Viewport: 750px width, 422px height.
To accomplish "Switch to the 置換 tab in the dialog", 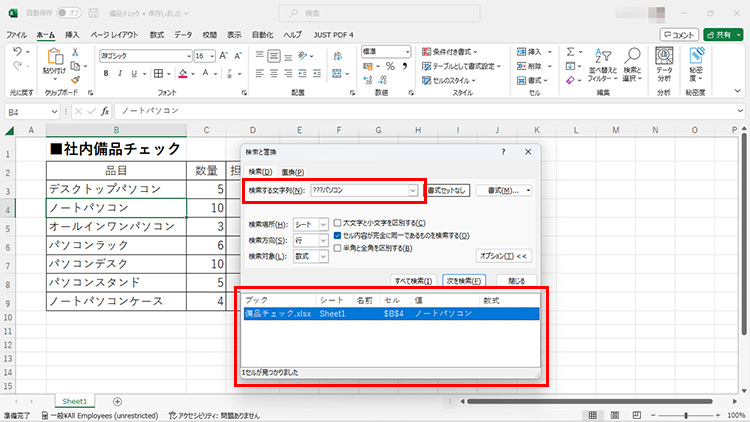I will (291, 171).
